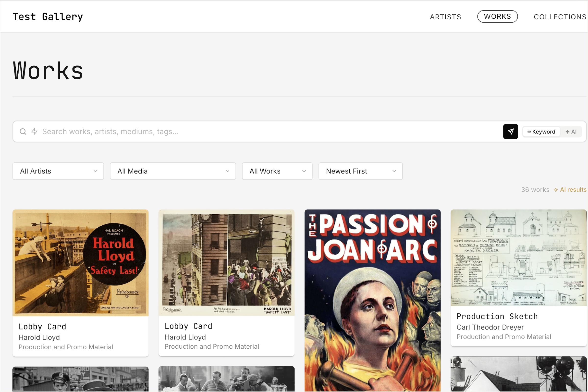Switch search mode to Keyword
588x392 pixels.
[x=541, y=132]
